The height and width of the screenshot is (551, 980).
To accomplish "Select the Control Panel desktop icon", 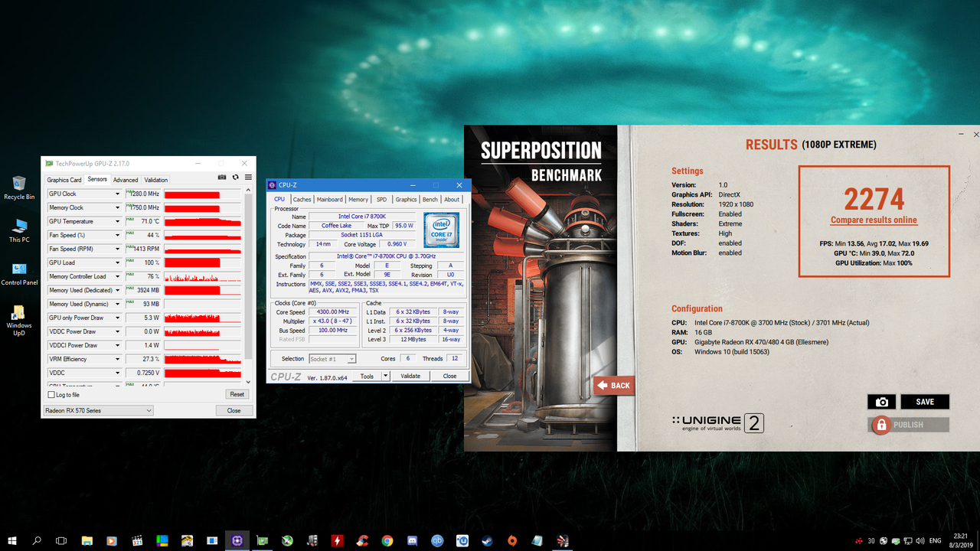I will pyautogui.click(x=19, y=273).
